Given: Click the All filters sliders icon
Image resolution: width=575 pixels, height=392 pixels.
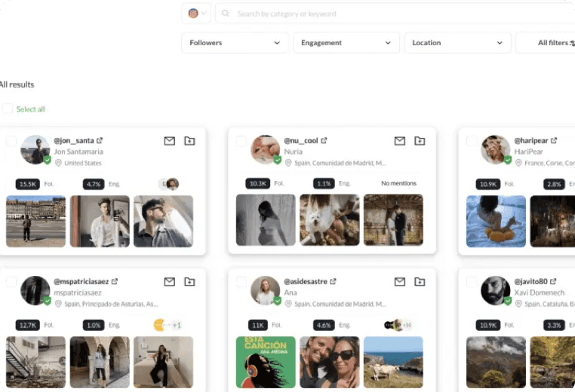Looking at the screenshot, I should click(x=572, y=43).
